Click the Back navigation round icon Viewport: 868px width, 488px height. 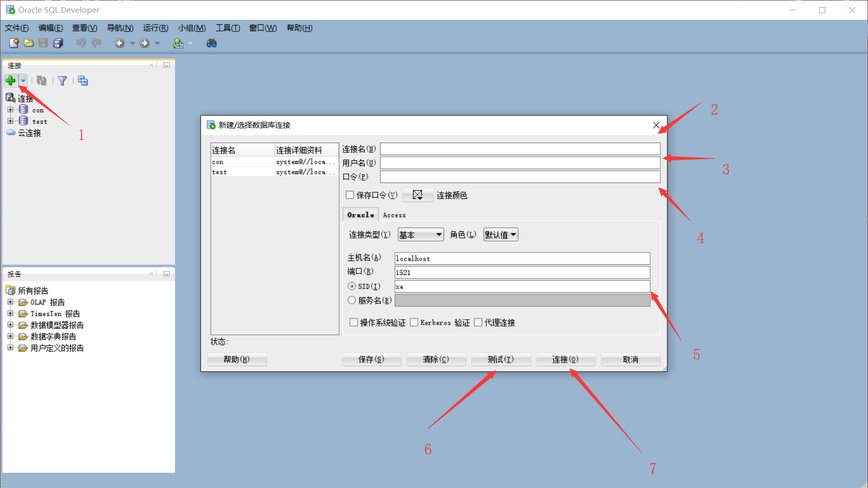pyautogui.click(x=119, y=43)
